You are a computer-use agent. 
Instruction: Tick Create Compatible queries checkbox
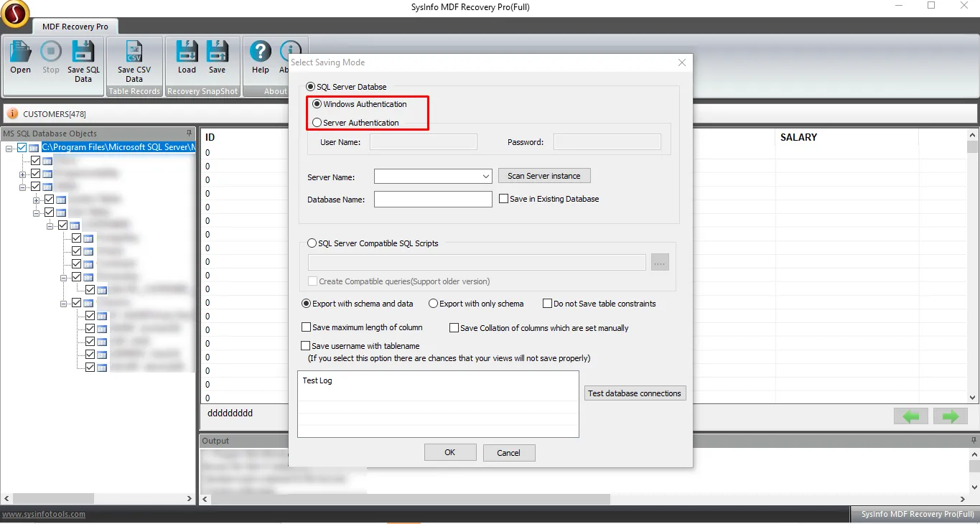[312, 281]
